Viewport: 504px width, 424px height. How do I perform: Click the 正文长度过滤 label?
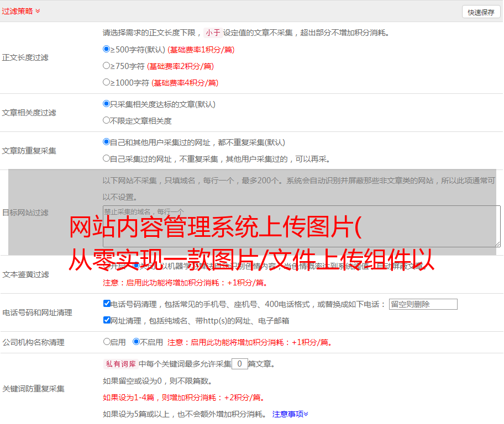click(25, 57)
